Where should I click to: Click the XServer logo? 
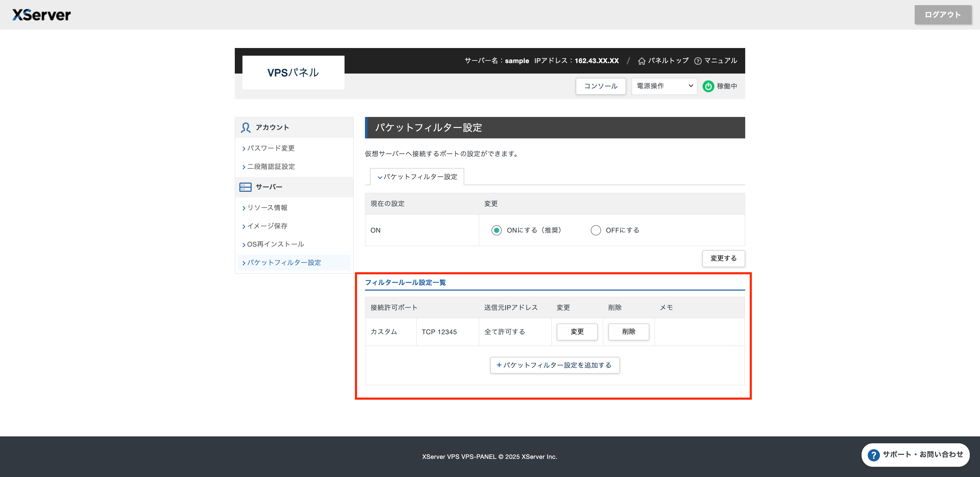pos(41,15)
